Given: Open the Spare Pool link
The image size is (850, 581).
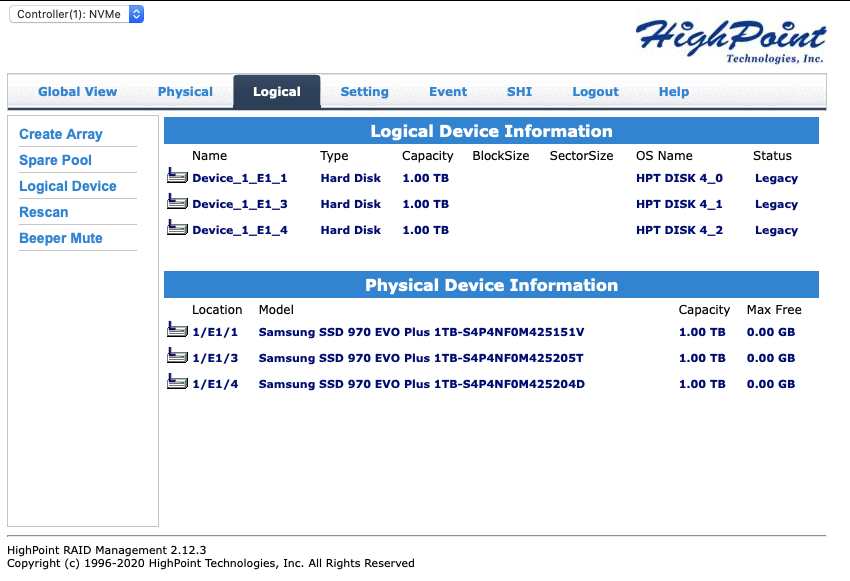Looking at the screenshot, I should click(55, 160).
